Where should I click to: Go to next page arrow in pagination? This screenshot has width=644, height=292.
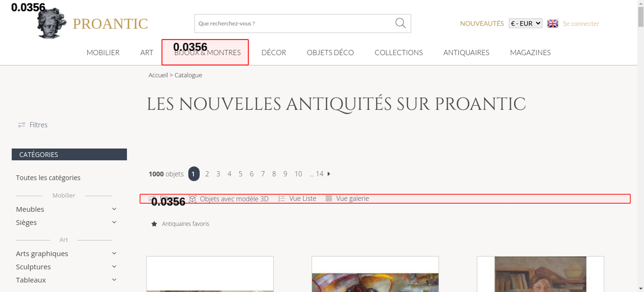click(329, 174)
